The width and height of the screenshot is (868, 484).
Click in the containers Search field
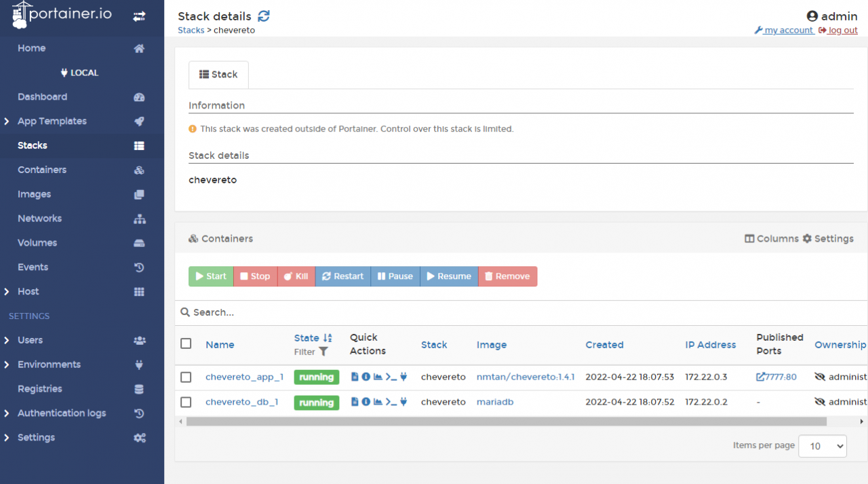click(x=519, y=312)
